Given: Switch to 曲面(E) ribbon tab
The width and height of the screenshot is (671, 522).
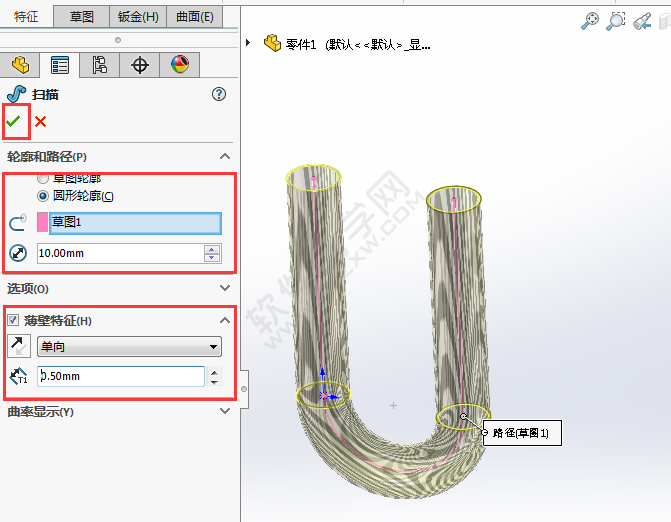Looking at the screenshot, I should coord(195,17).
